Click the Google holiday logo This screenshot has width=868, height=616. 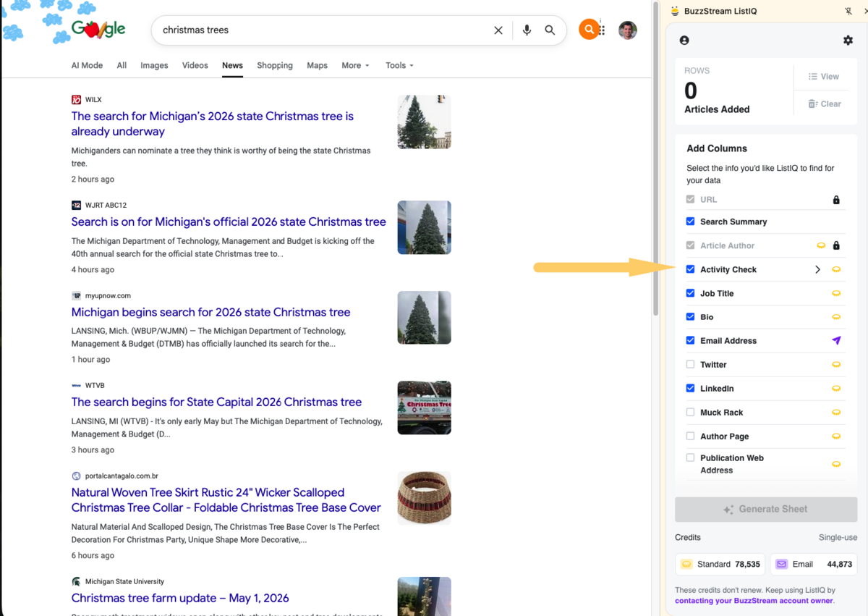pyautogui.click(x=98, y=30)
